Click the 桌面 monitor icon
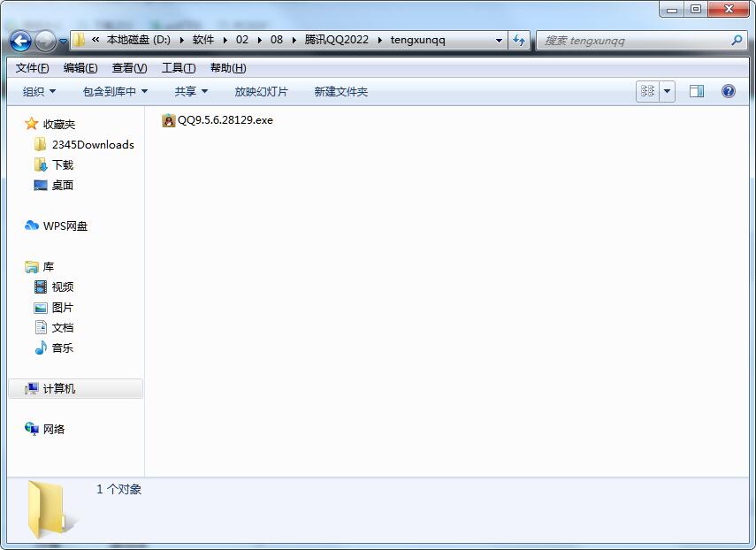Viewport: 756px width, 550px height. (41, 185)
